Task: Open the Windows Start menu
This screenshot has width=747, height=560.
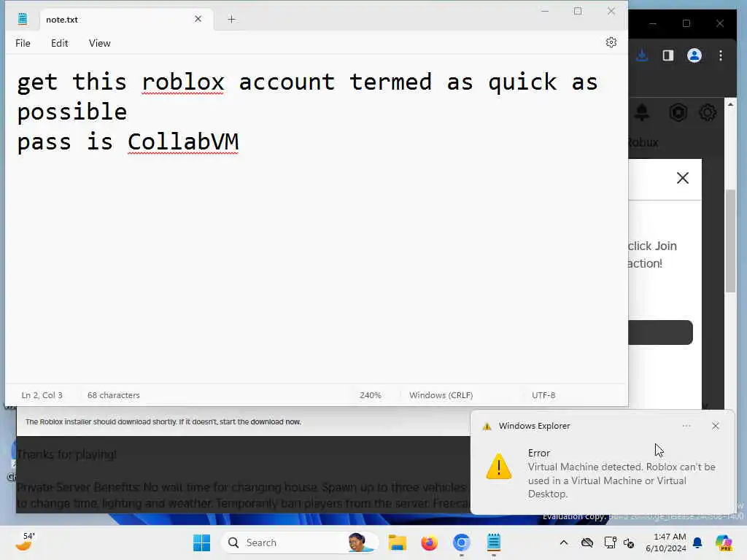Action: pyautogui.click(x=201, y=542)
